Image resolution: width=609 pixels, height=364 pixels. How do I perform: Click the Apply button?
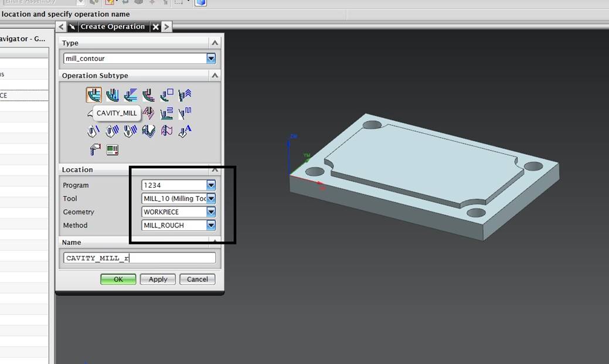click(158, 280)
